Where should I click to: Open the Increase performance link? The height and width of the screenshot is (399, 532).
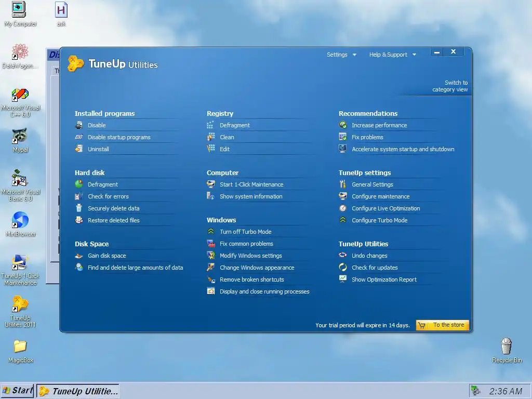coord(379,125)
